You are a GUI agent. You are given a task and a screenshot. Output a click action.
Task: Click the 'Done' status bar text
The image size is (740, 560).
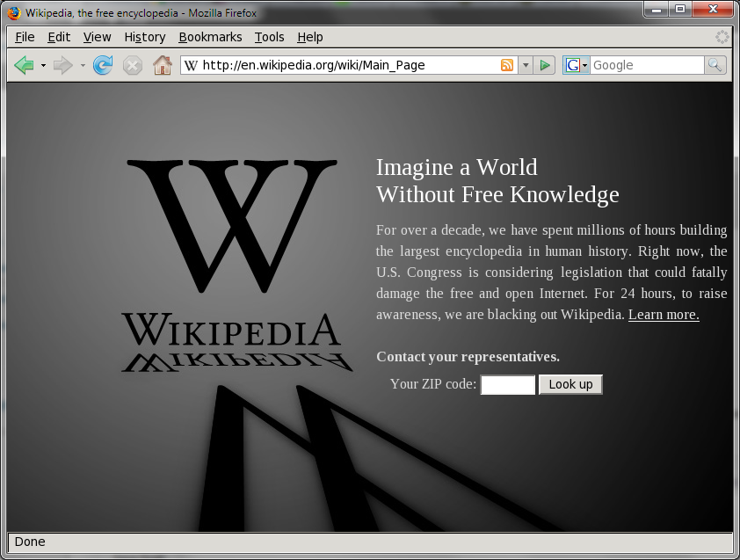point(30,542)
